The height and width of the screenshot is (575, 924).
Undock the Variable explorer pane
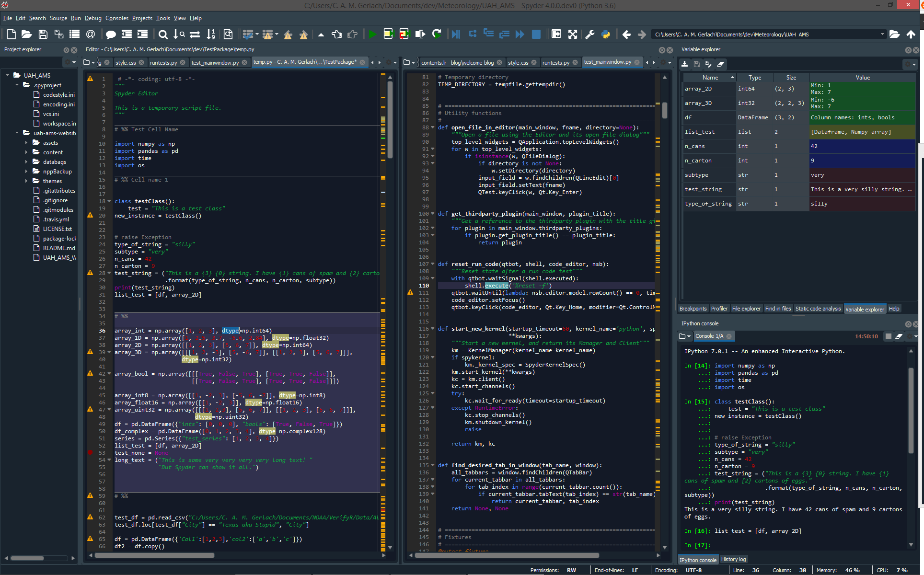point(908,49)
